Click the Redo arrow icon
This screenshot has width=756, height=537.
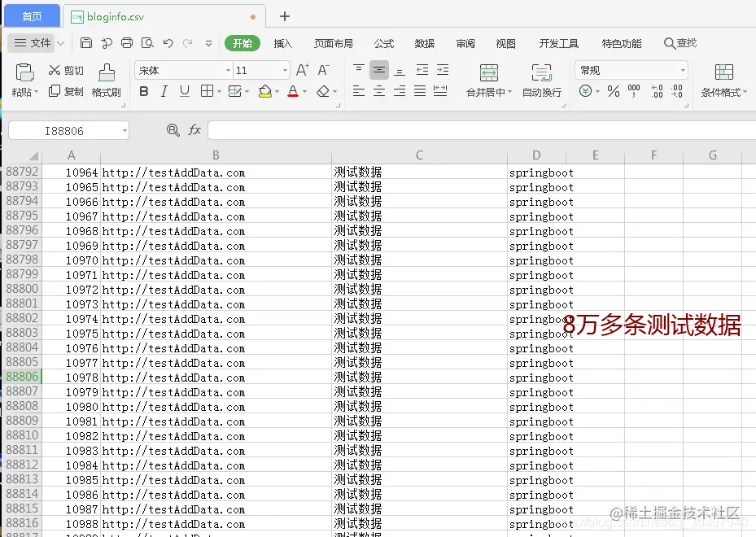187,43
